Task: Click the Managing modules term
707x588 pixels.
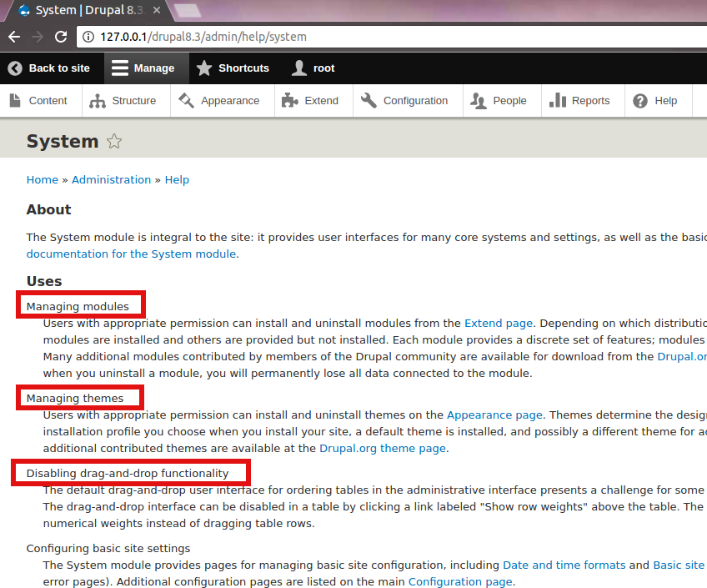Action: (x=78, y=307)
